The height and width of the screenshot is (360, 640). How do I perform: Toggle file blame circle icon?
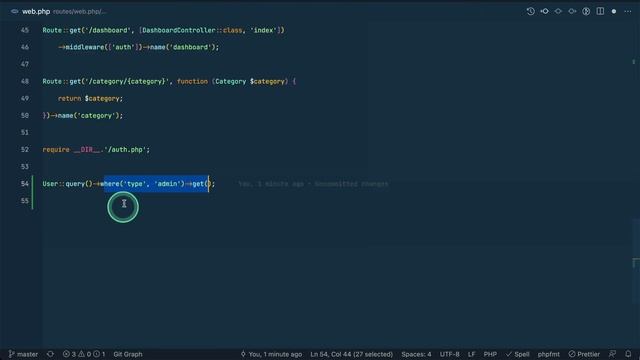click(x=586, y=11)
